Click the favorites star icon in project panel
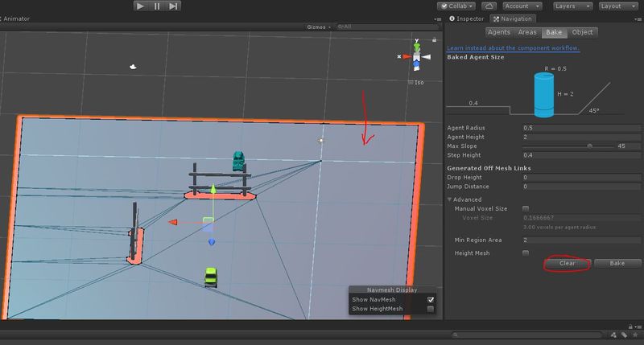Image resolution: width=644 pixels, height=345 pixels. pos(635,335)
